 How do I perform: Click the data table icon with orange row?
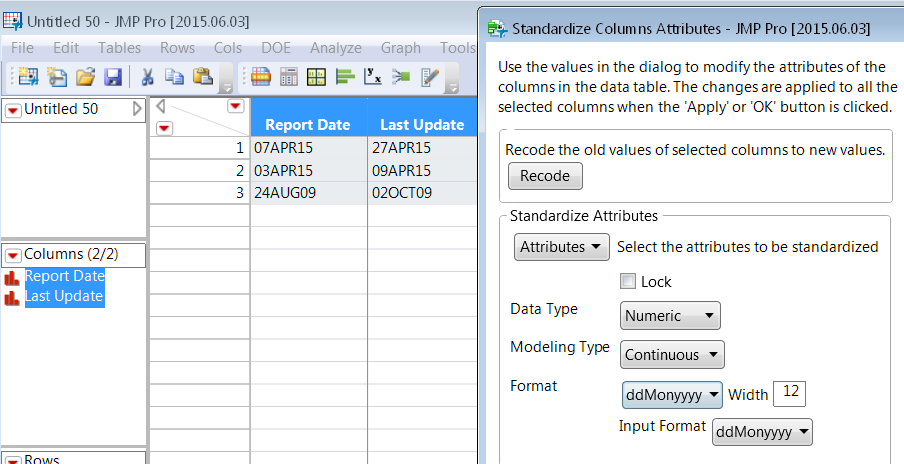click(x=261, y=76)
